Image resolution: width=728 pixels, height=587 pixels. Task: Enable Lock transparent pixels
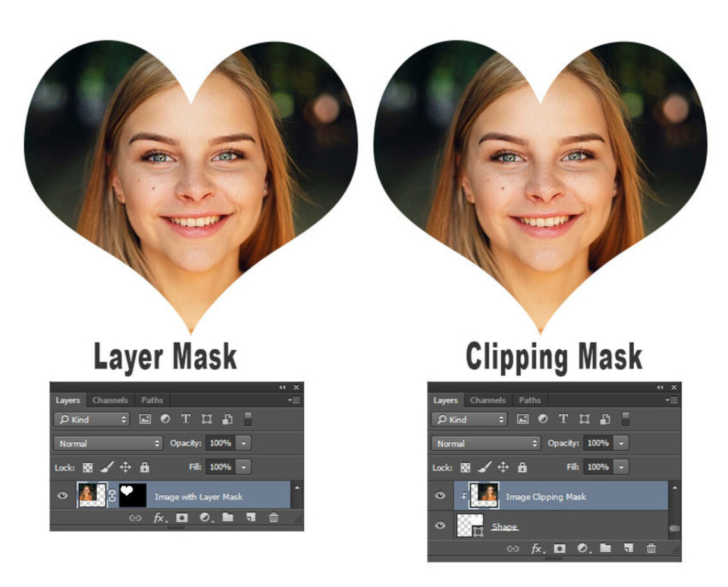88,467
